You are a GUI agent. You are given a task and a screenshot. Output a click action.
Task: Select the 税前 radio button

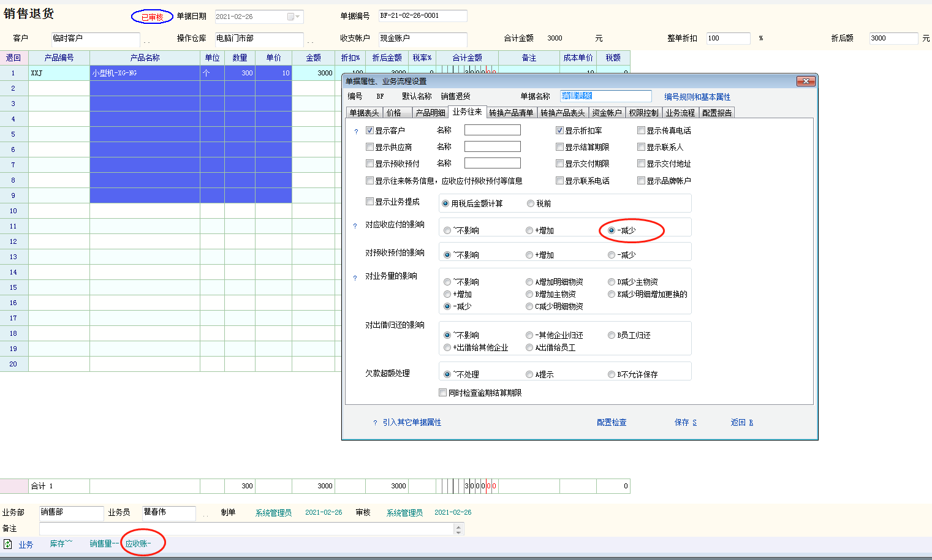coord(531,203)
